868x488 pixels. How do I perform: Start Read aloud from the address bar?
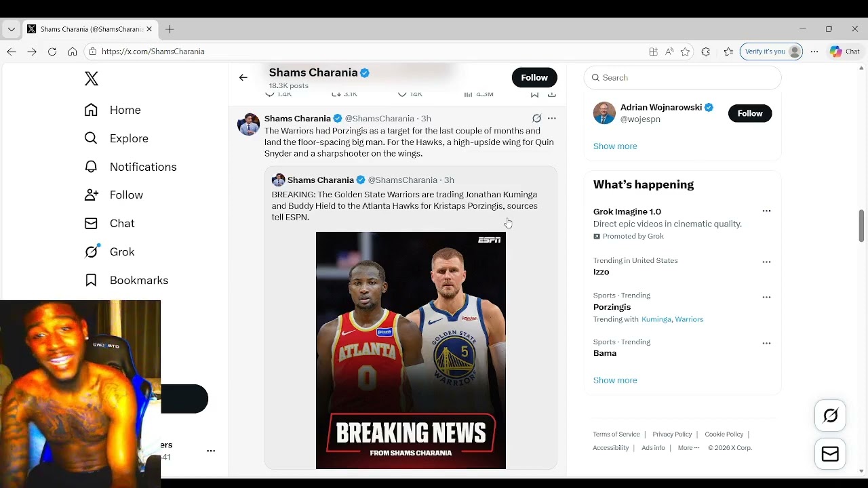tap(669, 52)
